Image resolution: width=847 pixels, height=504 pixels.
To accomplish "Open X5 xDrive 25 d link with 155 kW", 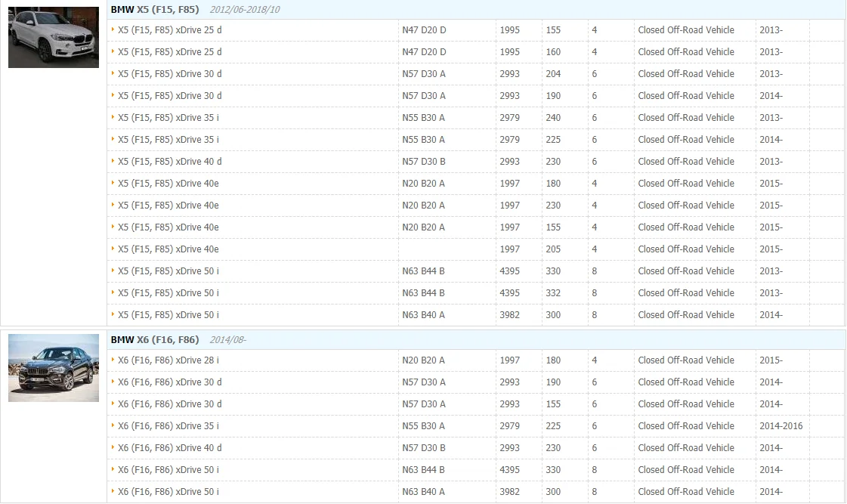I will (169, 30).
